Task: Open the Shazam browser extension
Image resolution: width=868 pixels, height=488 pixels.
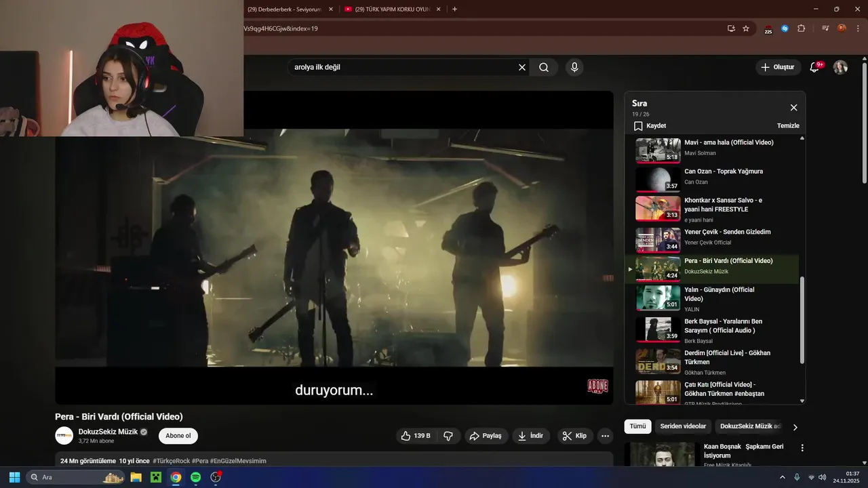Action: pos(785,28)
